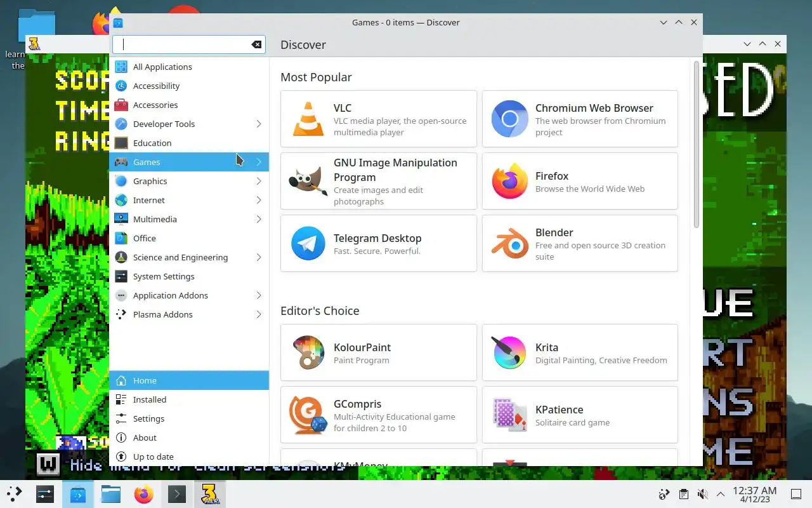Open the application launcher in the taskbar
The width and height of the screenshot is (812, 508).
pyautogui.click(x=14, y=494)
